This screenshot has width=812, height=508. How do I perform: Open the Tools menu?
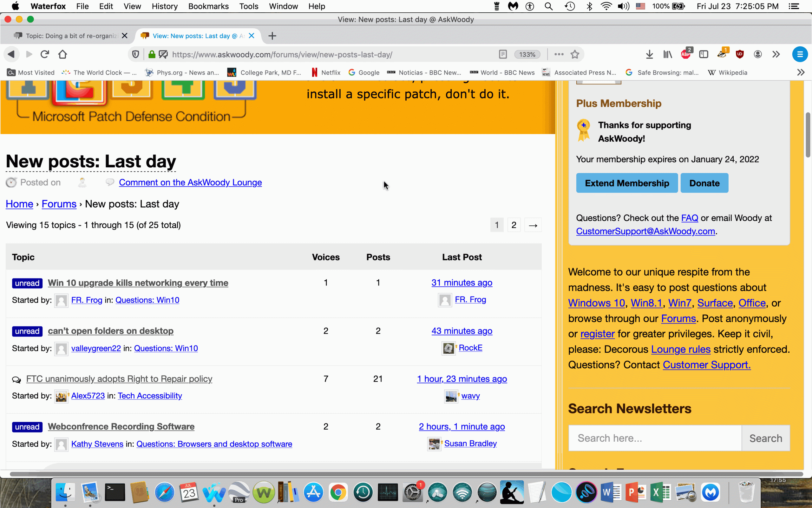(x=249, y=6)
